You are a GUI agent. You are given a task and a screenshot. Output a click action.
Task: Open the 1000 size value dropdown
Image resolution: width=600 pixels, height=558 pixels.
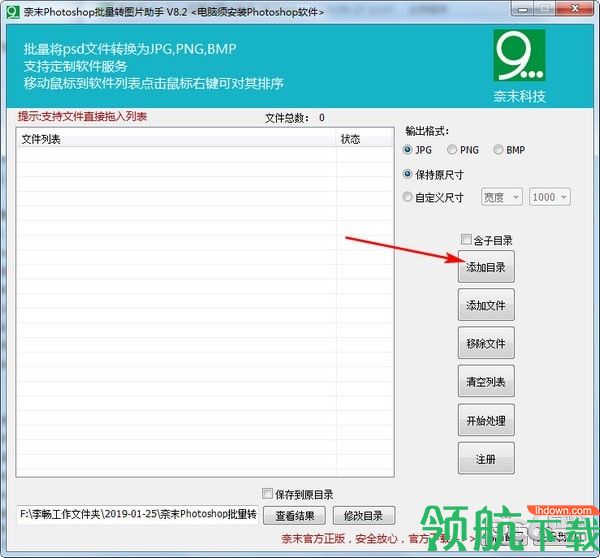click(x=549, y=197)
